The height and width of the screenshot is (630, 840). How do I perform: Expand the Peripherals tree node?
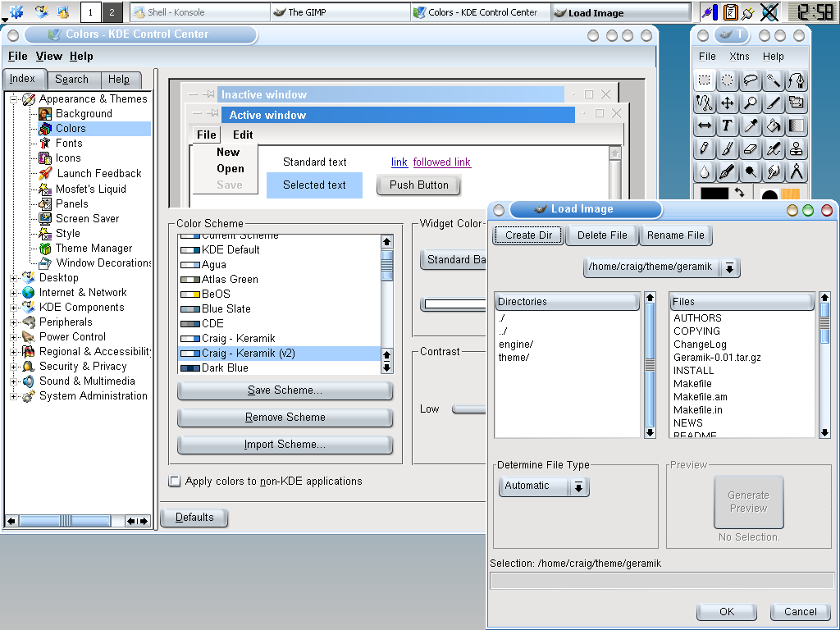(x=14, y=322)
